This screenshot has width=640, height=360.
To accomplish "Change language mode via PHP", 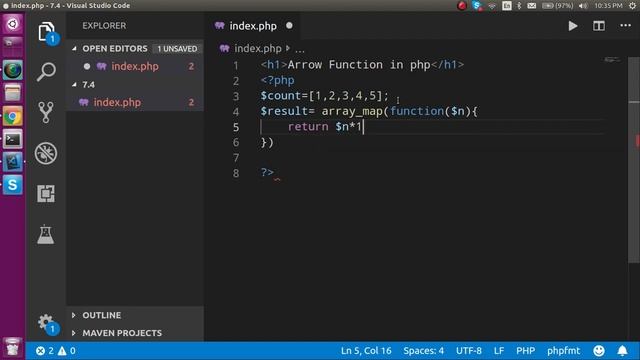I will [525, 351].
